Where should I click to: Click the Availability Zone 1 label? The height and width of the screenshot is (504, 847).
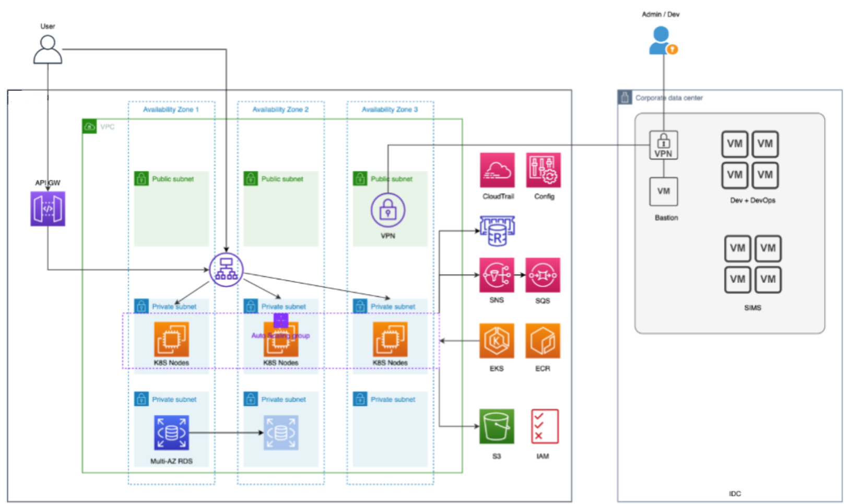(171, 110)
